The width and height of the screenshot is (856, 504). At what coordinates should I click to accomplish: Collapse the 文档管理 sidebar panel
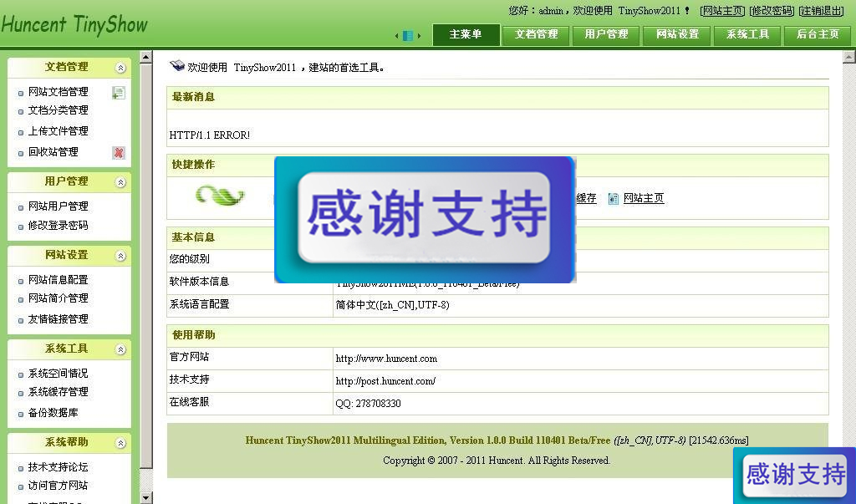coord(120,68)
